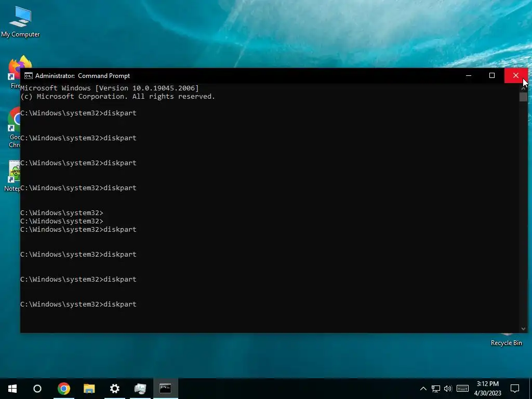Show hidden tray icons chevron
This screenshot has width=532, height=399.
coord(423,389)
